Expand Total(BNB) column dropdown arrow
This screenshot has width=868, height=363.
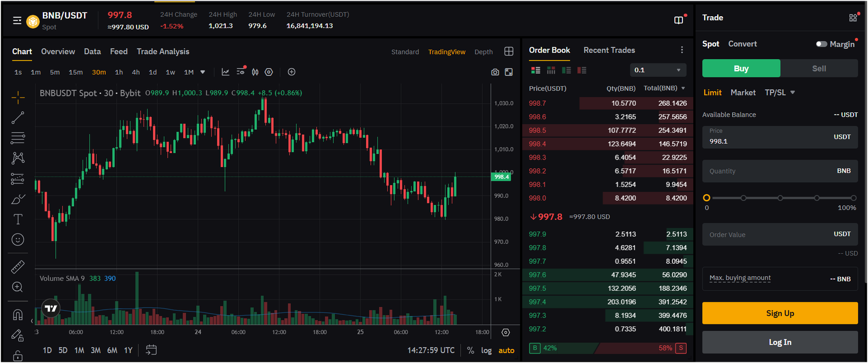[683, 88]
